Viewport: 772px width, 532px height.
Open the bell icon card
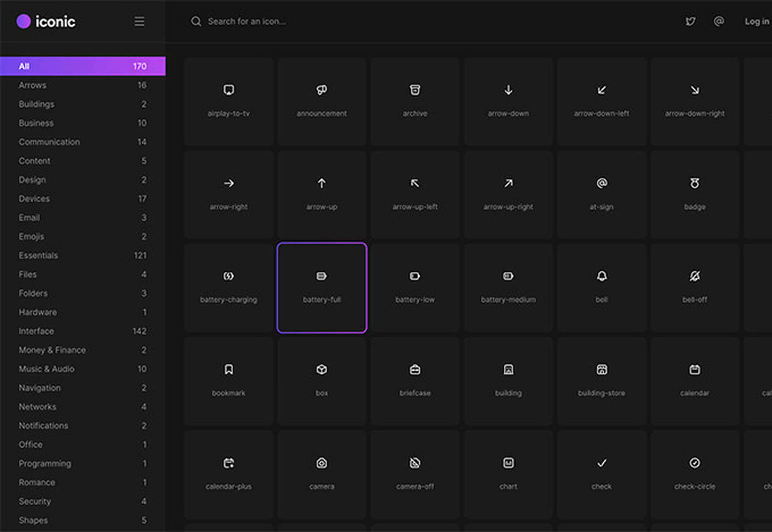coord(601,288)
